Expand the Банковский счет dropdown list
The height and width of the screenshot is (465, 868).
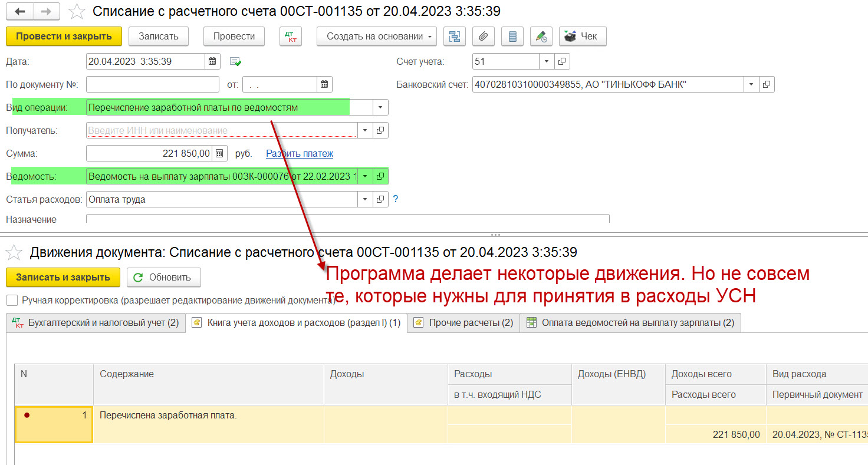[x=751, y=85]
